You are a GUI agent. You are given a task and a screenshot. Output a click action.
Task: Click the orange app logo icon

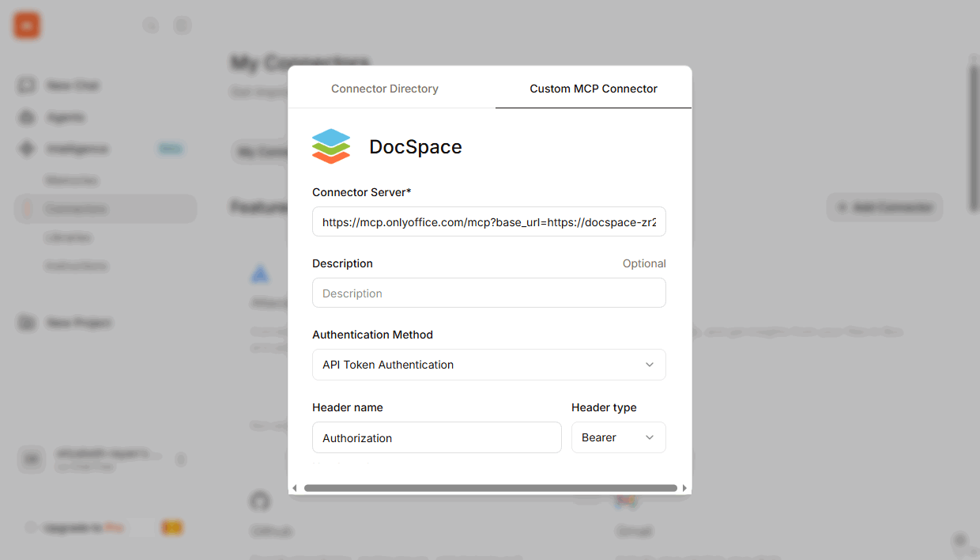click(x=26, y=25)
